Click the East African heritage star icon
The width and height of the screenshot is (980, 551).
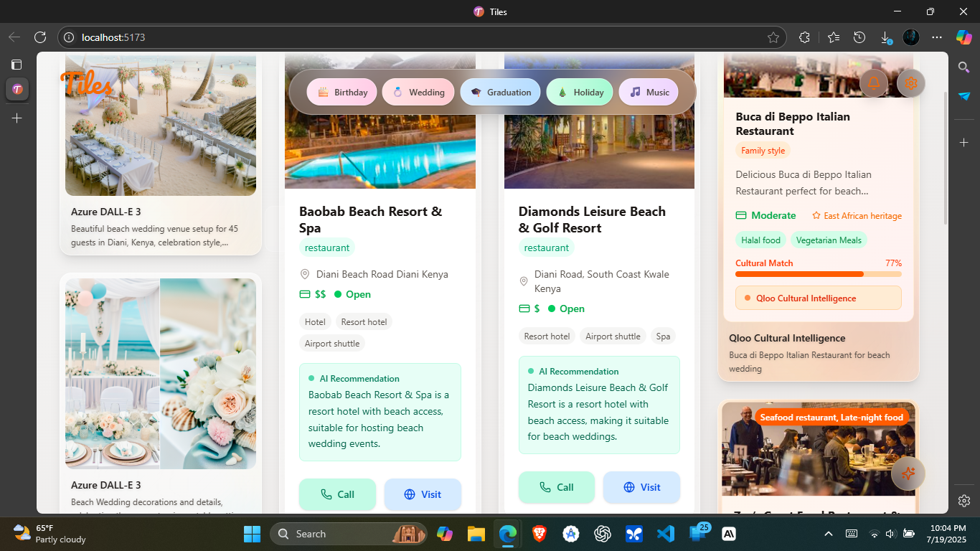click(x=816, y=215)
